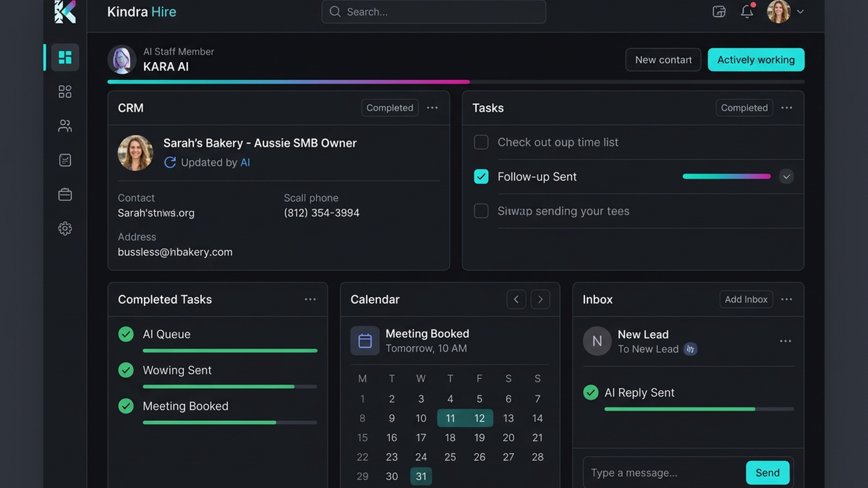Click the Completed badge in CRM card
The width and height of the screenshot is (868, 488).
click(390, 108)
